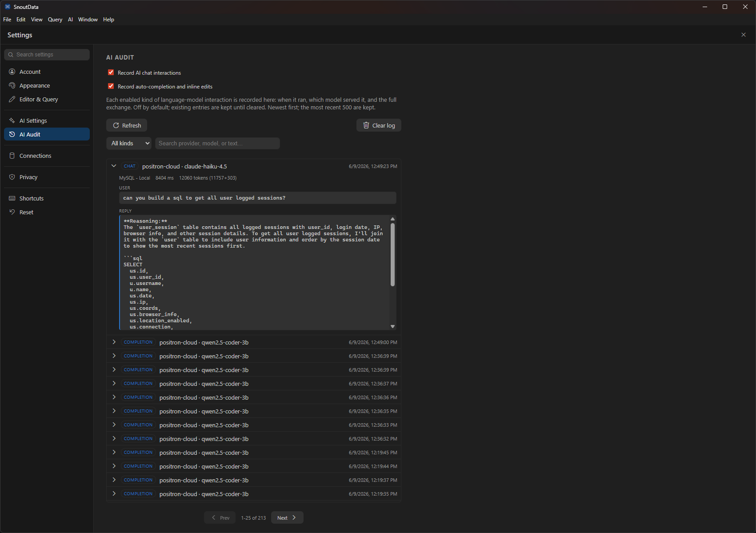Viewport: 756px width, 533px height.
Task: Select the Appearance palette icon
Action: 12,85
